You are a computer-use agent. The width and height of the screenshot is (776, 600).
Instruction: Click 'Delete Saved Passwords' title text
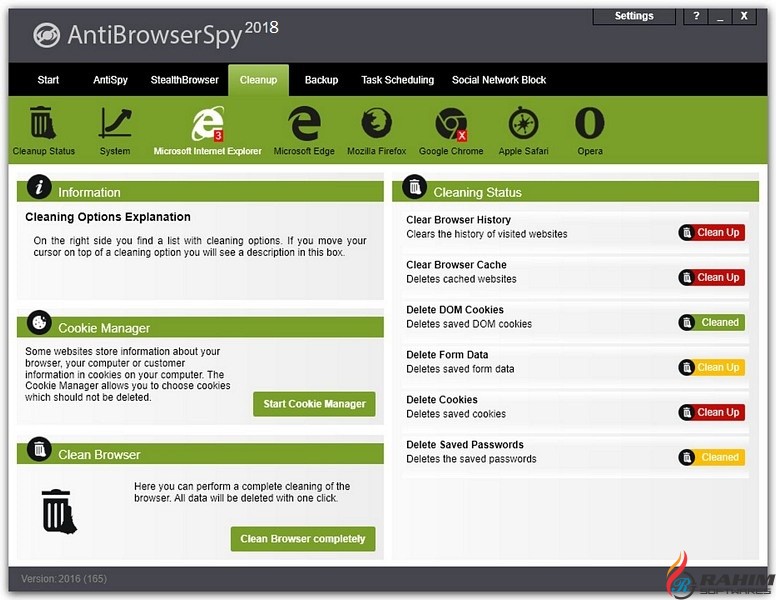[465, 445]
